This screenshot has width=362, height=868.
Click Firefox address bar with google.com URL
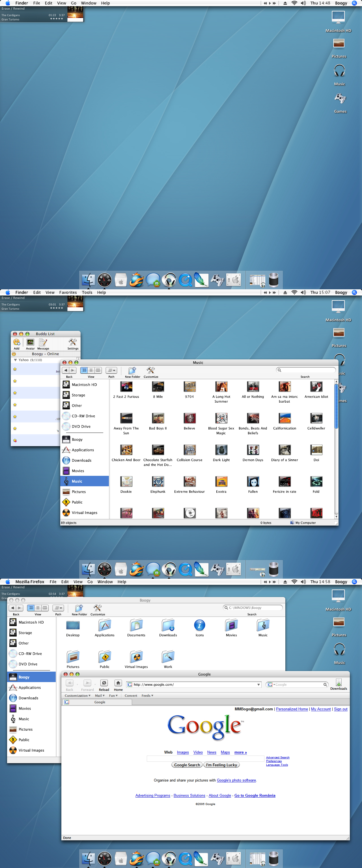click(194, 685)
